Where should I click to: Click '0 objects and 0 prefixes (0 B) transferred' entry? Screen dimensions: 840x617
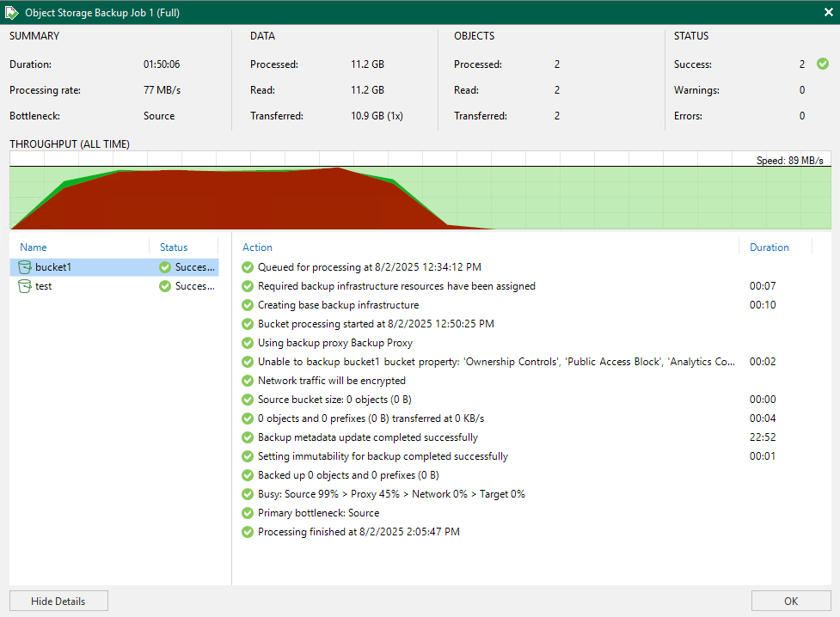tap(371, 418)
